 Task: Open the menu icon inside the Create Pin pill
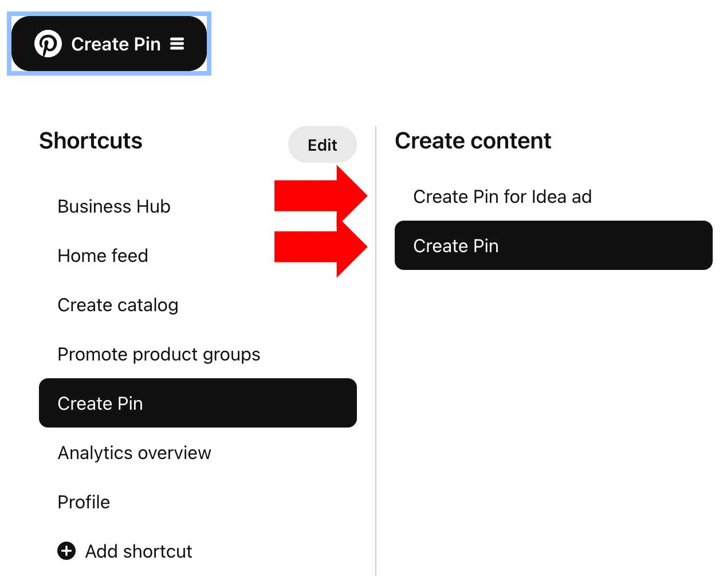179,43
